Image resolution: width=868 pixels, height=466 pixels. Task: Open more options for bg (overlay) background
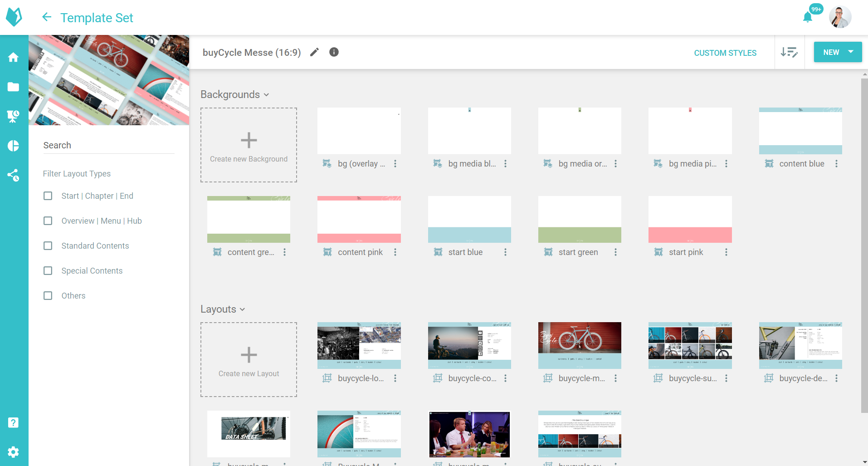[395, 164]
